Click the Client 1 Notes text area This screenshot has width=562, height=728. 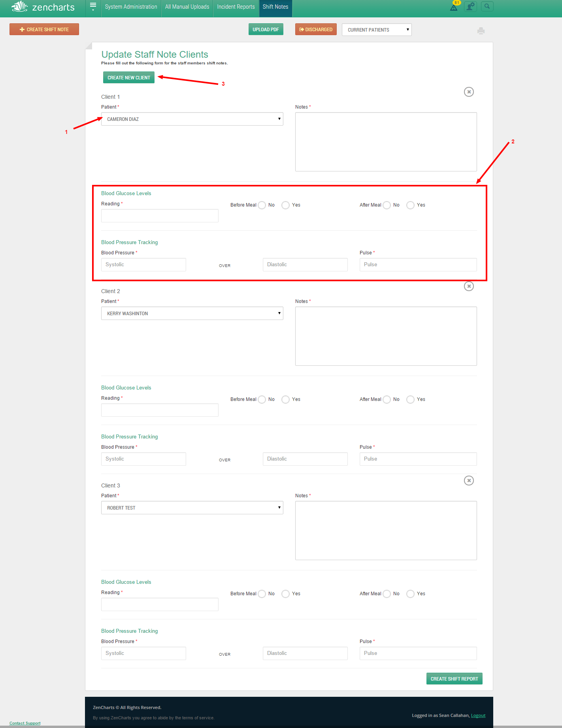tap(386, 142)
